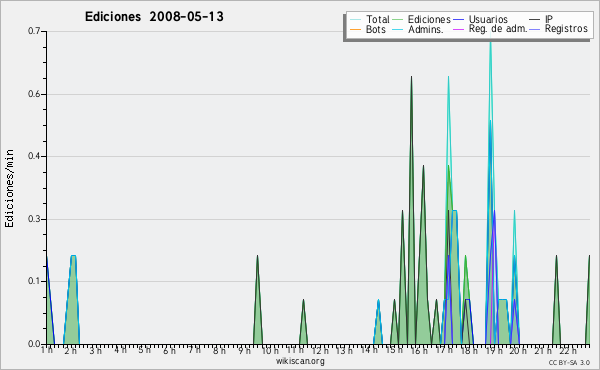Image resolution: width=600 pixels, height=370 pixels.
Task: Click the 2 h time axis marker
Action: [70, 350]
